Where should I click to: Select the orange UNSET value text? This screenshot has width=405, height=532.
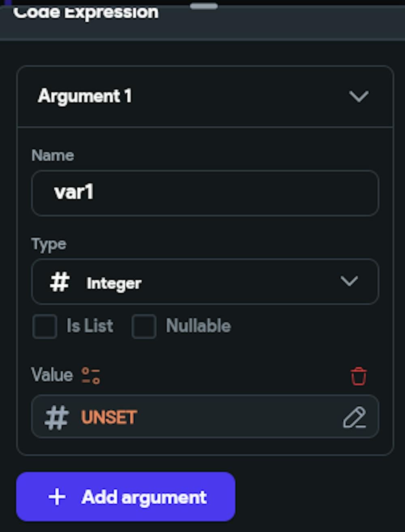click(x=108, y=417)
